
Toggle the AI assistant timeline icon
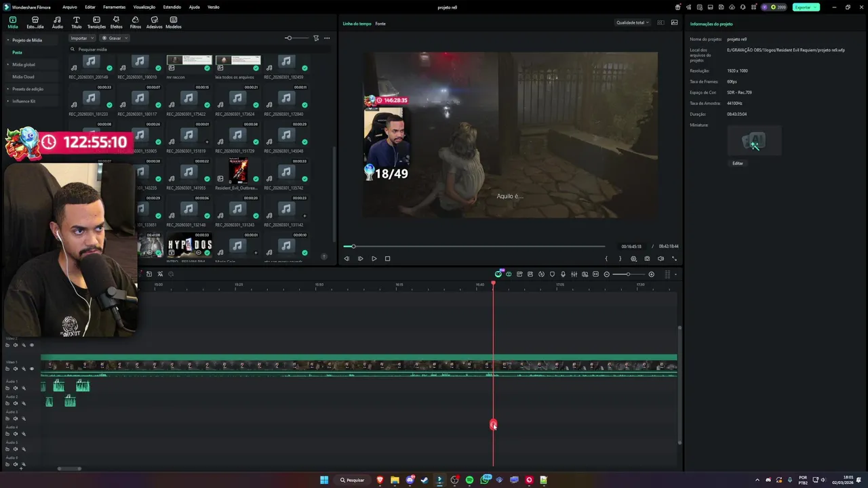[498, 274]
